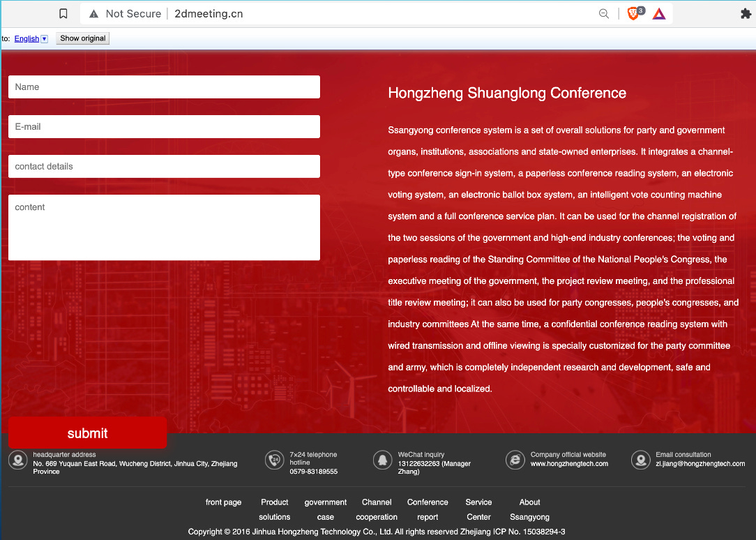
Task: Click the No. 669 Yuquan East Road address text
Action: pos(135,467)
